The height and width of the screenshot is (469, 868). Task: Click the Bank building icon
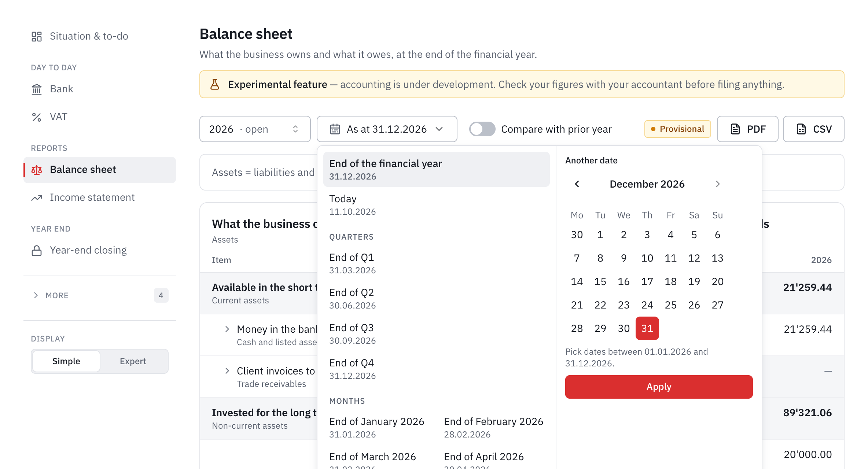click(x=37, y=89)
